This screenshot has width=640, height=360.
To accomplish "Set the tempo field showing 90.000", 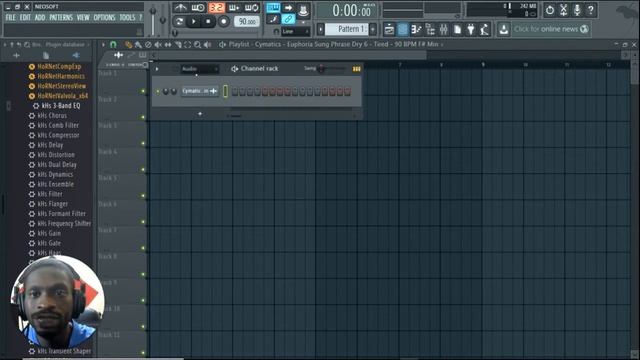I will tap(247, 22).
